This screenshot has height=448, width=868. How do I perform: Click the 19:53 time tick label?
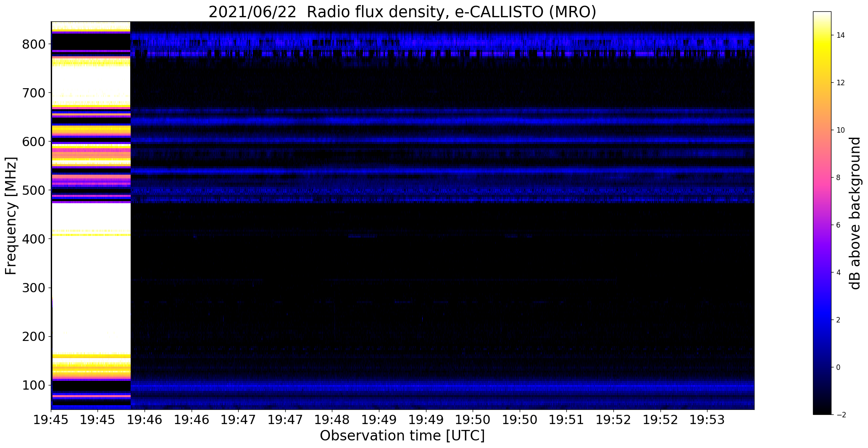pyautogui.click(x=707, y=419)
